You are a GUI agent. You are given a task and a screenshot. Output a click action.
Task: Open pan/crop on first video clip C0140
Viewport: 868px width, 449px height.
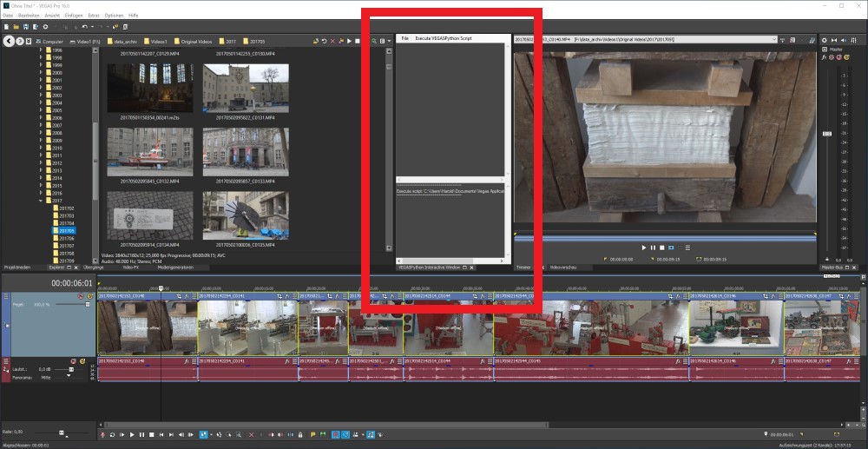tap(179, 296)
